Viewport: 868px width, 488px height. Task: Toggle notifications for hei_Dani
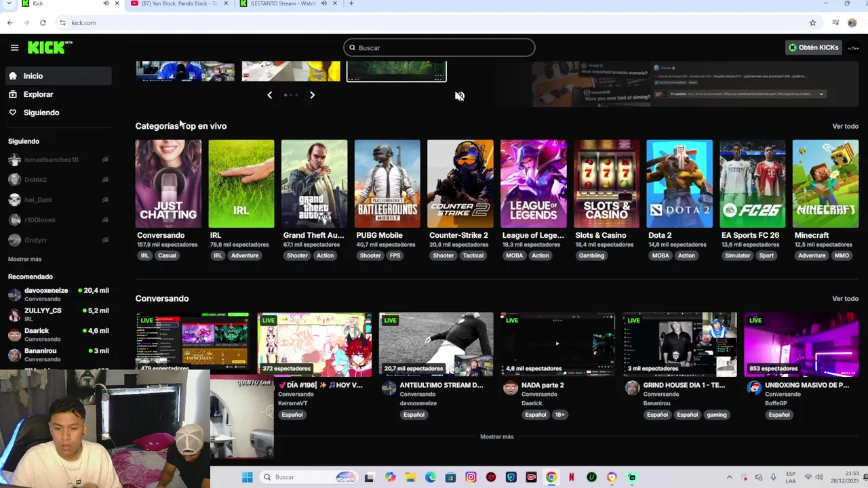(105, 200)
